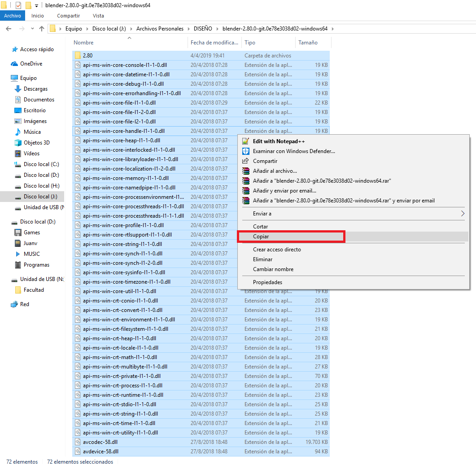Choose Copiar in the context menu

click(353, 237)
